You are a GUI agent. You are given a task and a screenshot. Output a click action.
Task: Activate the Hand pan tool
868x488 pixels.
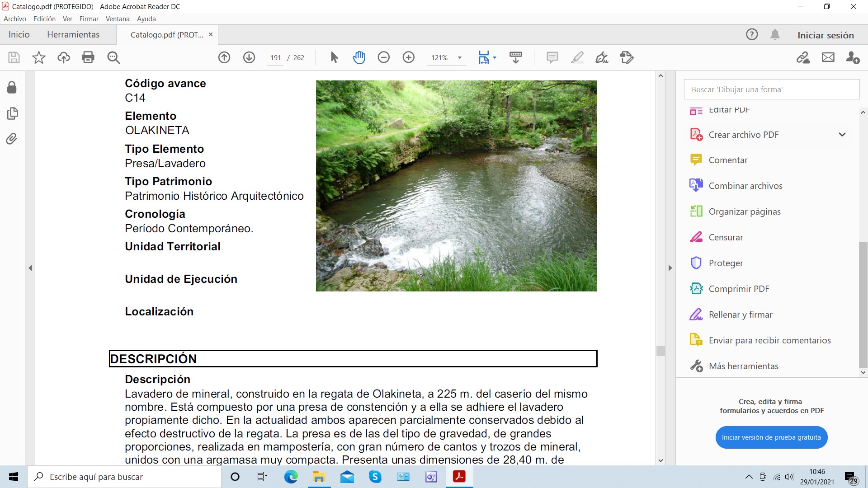359,57
